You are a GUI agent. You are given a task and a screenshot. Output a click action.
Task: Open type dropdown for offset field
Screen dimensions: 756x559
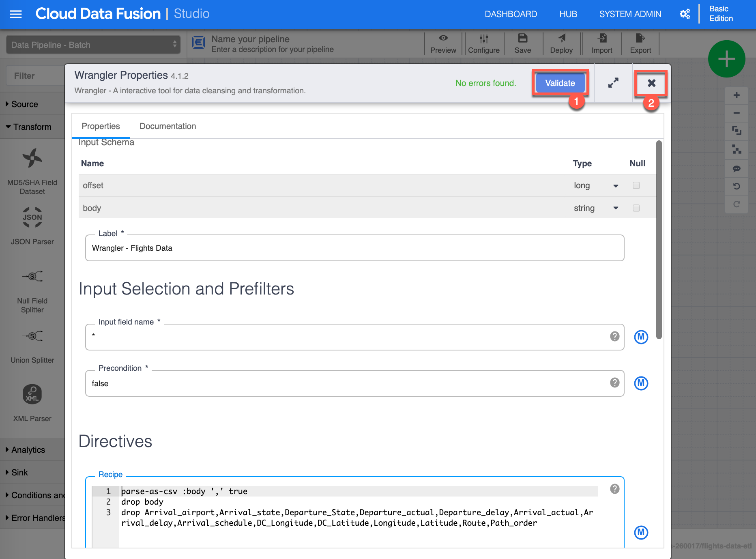coord(615,186)
